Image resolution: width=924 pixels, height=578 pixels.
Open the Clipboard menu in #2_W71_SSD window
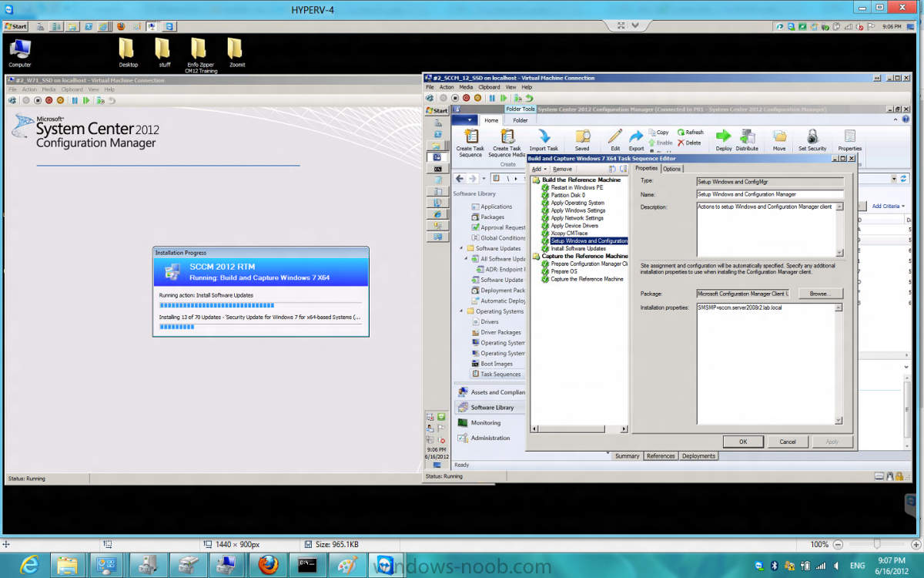[x=72, y=89]
